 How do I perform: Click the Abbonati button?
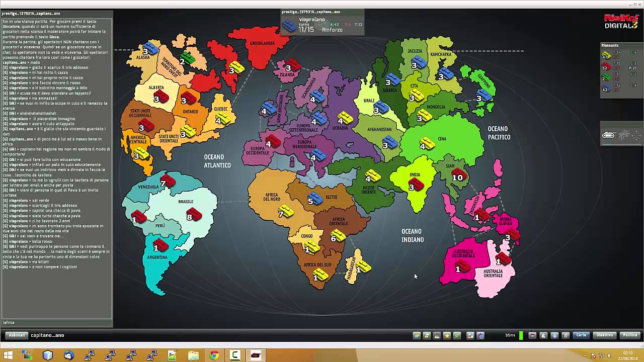pos(17,335)
